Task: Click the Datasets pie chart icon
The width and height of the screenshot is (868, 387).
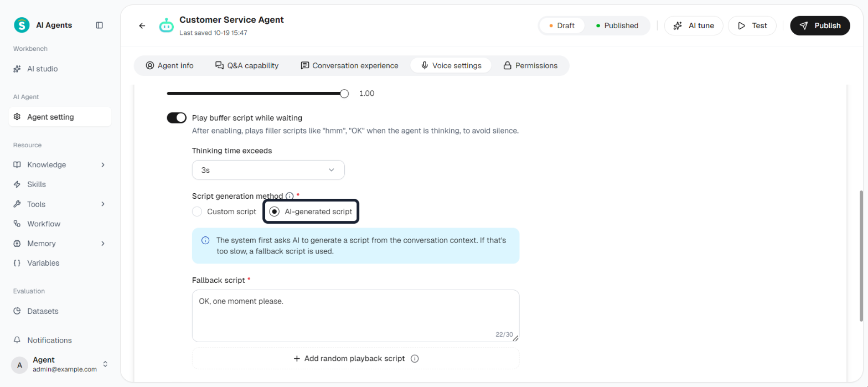Action: pyautogui.click(x=17, y=311)
